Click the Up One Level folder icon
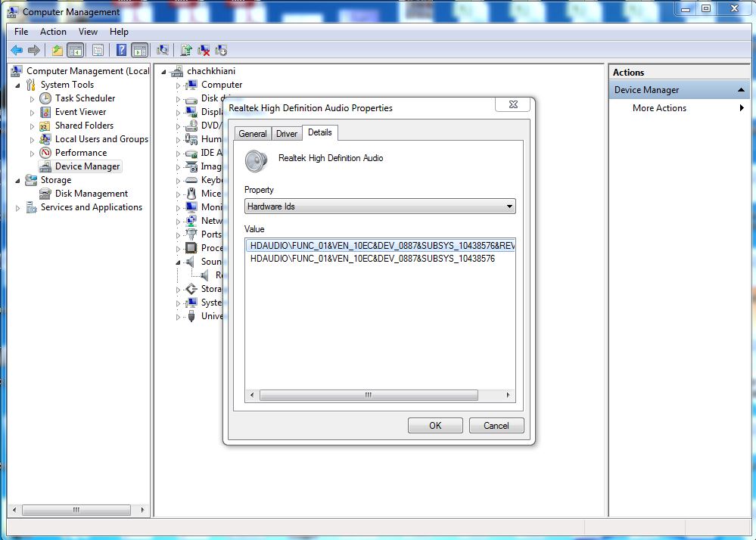 [57, 50]
